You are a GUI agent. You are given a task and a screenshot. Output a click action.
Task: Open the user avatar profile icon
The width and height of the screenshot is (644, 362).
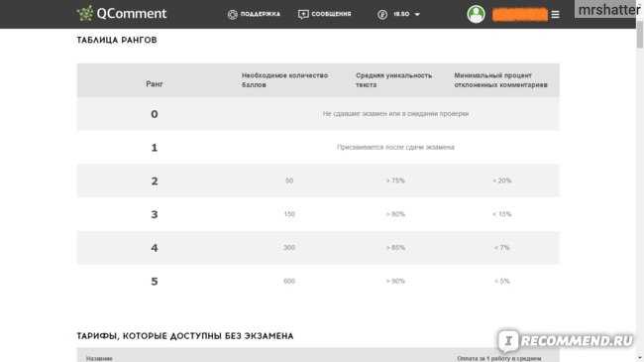click(476, 14)
